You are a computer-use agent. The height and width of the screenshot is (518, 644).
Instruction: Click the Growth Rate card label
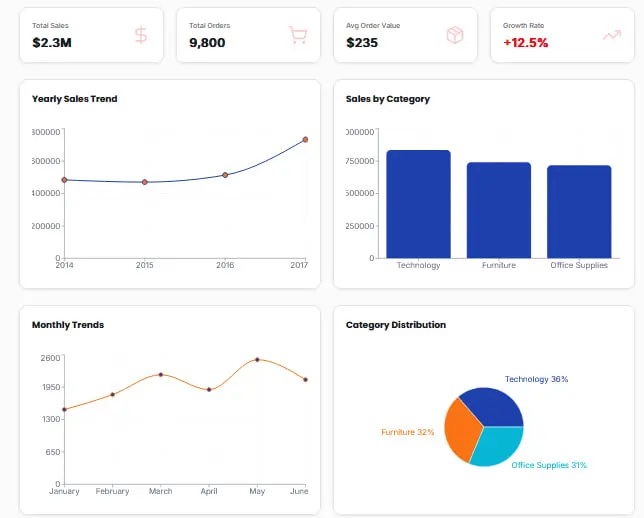pos(523,25)
